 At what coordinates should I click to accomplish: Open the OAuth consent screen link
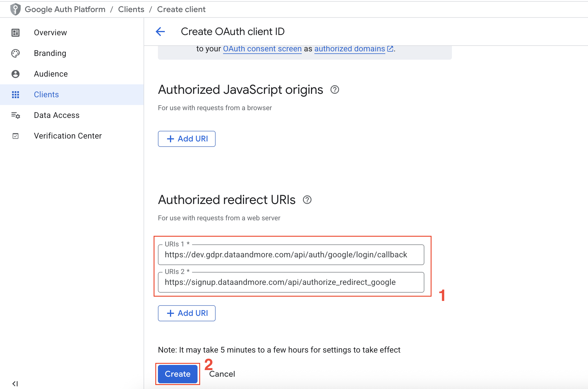262,49
